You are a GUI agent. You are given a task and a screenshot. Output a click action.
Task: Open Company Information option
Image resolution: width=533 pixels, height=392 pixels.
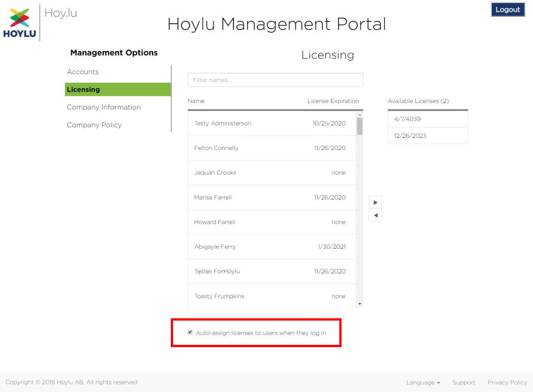coord(103,107)
